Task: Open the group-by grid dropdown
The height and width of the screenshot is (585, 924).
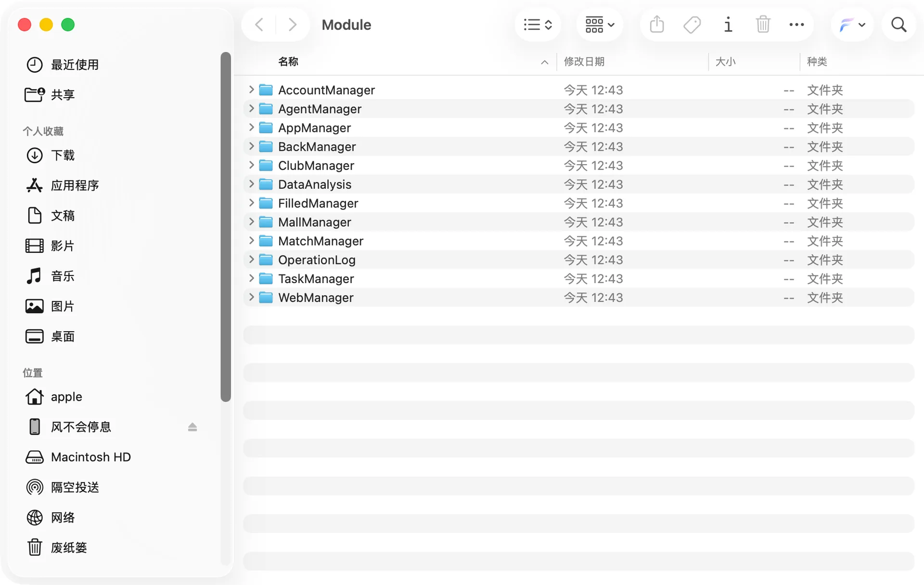Action: [600, 25]
